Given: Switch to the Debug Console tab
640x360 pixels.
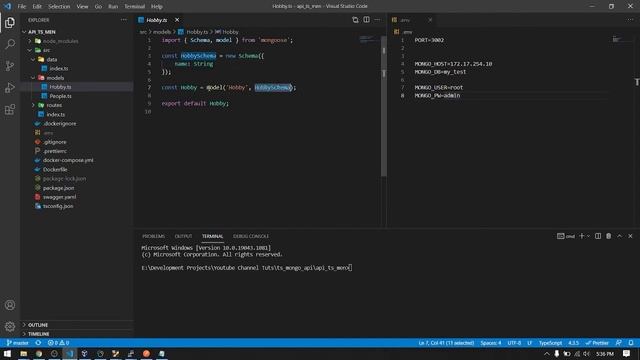Looking at the screenshot, I should click(251, 236).
